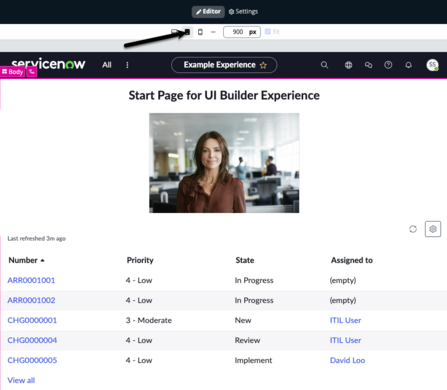Viewport: 447px width, 390px height.
Task: Click the New state cell
Action: click(x=243, y=320)
